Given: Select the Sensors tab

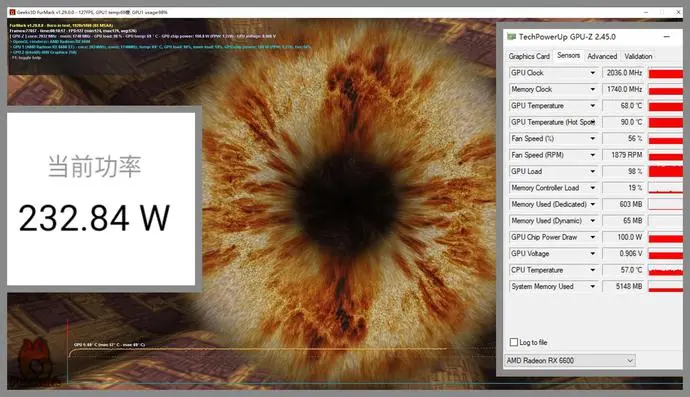Looking at the screenshot, I should [568, 55].
